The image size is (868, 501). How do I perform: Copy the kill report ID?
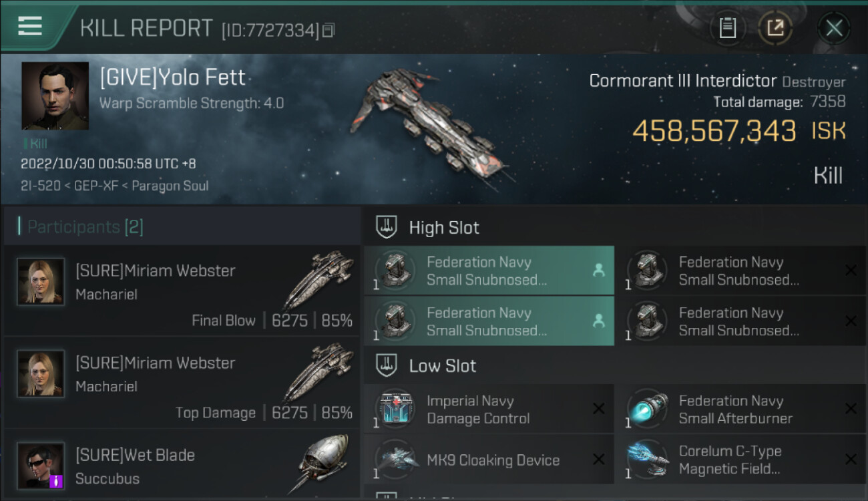click(328, 30)
